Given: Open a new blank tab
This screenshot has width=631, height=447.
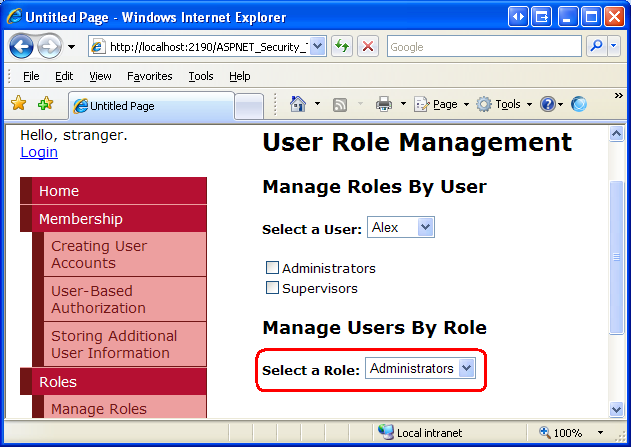Looking at the screenshot, I should coord(249,107).
